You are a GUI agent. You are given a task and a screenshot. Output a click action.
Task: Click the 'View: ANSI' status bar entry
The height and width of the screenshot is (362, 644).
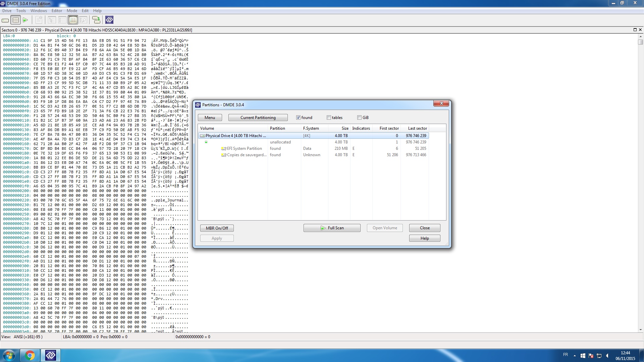tap(22, 337)
